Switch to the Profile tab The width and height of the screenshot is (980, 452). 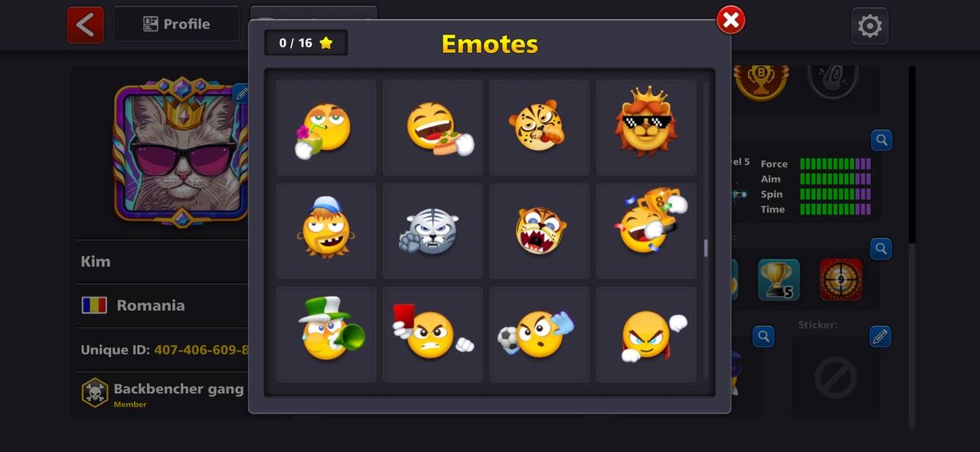pyautogui.click(x=176, y=24)
